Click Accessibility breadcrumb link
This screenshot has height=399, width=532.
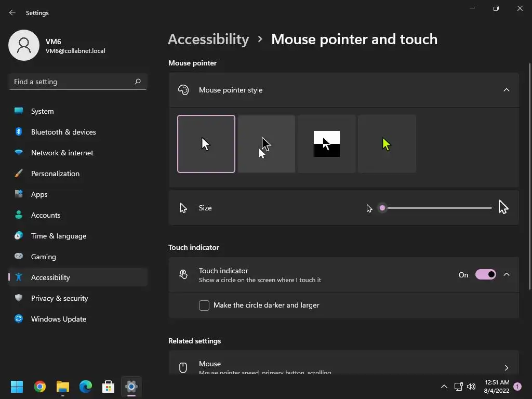[x=208, y=39]
